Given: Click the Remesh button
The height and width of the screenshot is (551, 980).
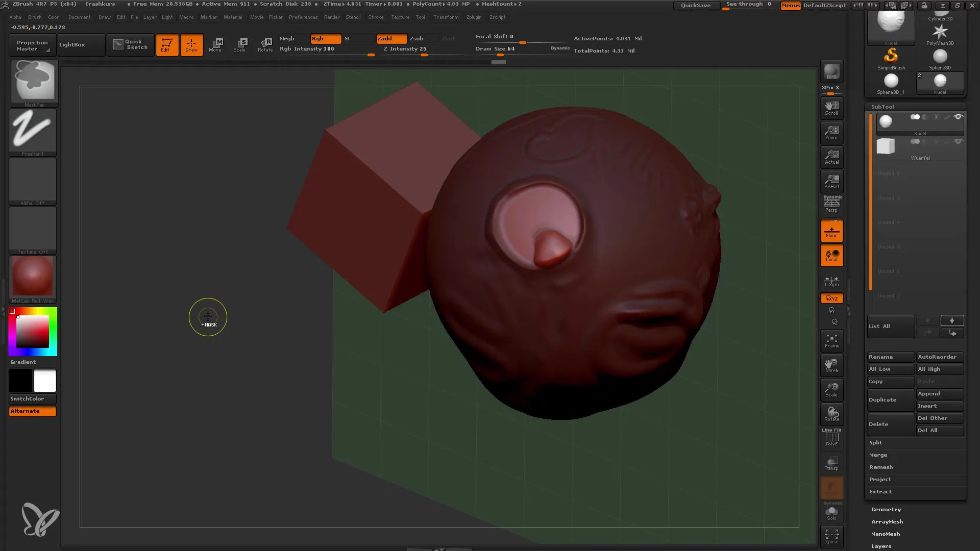Looking at the screenshot, I should (x=880, y=466).
